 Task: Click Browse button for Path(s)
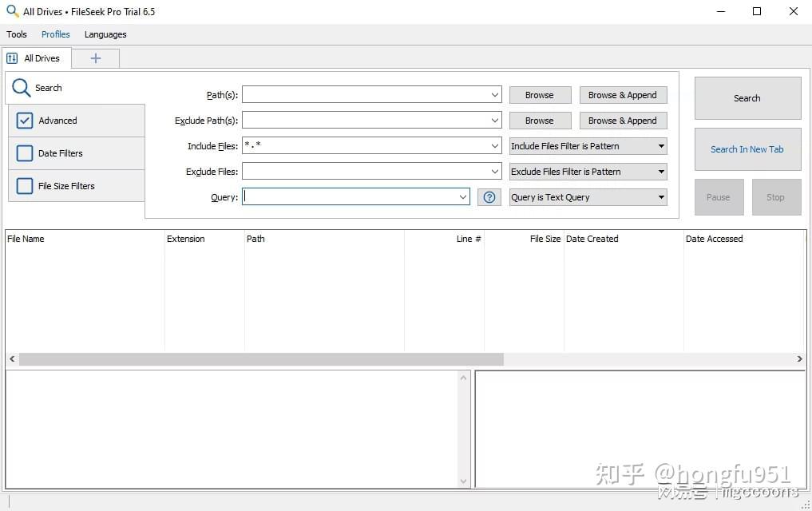point(540,95)
